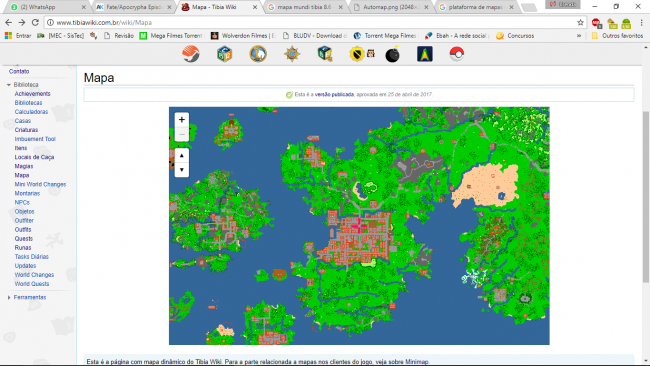Go up one map floor
Image resolution: width=650 pixels, height=366 pixels.
click(x=182, y=155)
